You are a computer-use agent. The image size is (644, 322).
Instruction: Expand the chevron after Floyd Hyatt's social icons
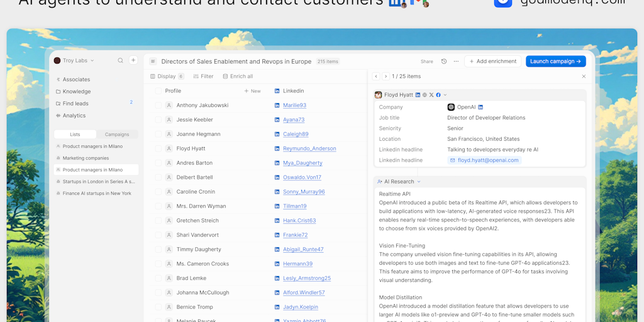(445, 95)
